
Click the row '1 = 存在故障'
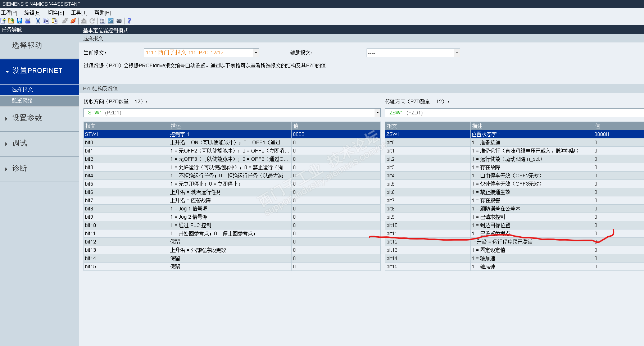tap(514, 167)
